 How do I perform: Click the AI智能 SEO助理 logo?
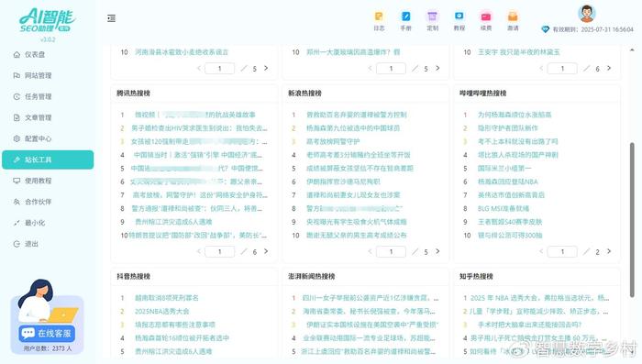pyautogui.click(x=48, y=20)
